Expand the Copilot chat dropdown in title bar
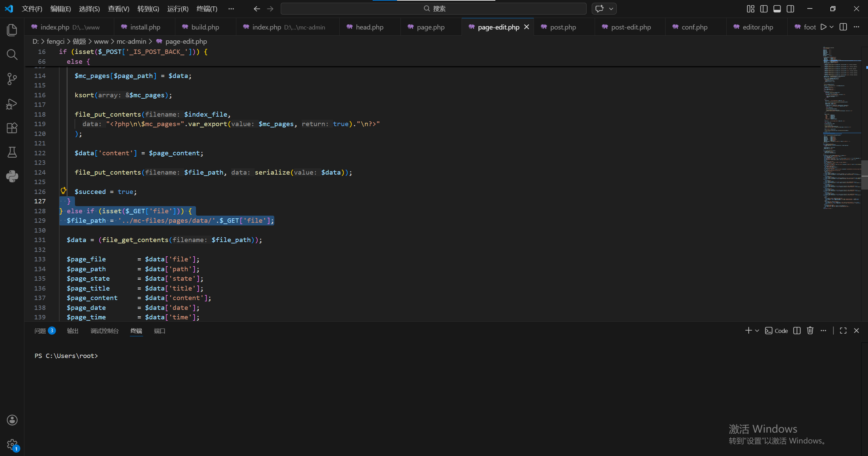868x456 pixels. [x=611, y=9]
